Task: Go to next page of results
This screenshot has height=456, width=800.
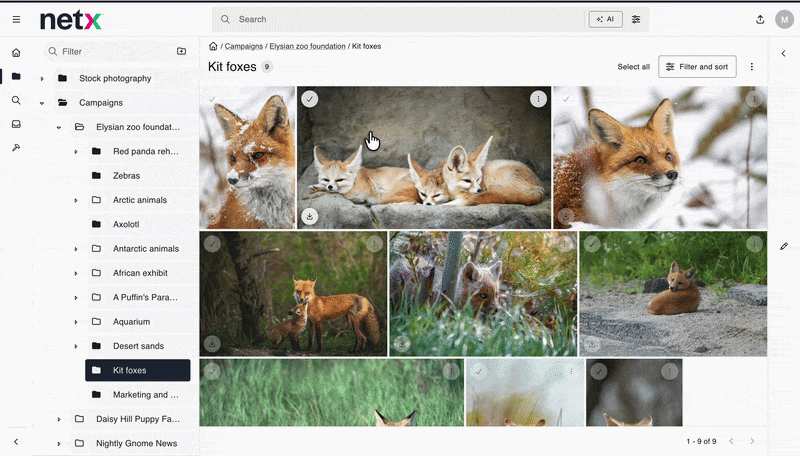Action: pyautogui.click(x=752, y=441)
